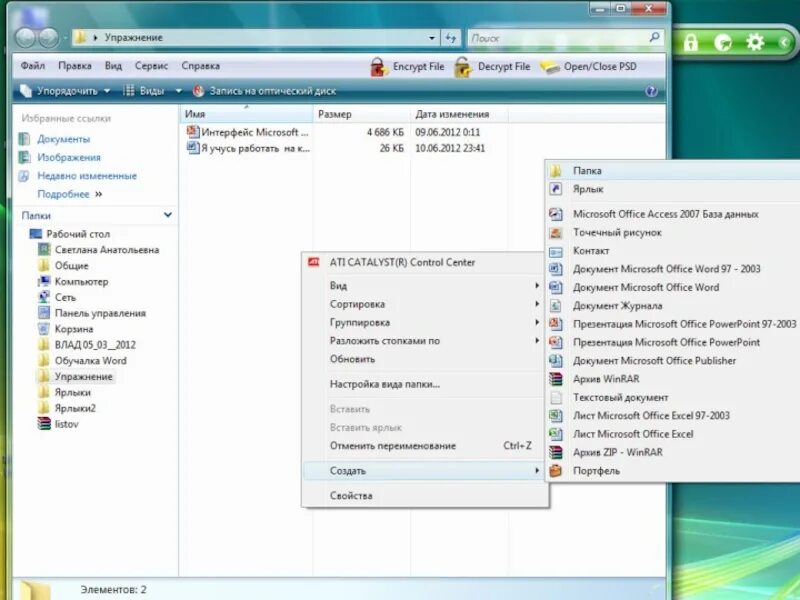
Task: Open the Недавно измененные link
Action: coord(87,176)
